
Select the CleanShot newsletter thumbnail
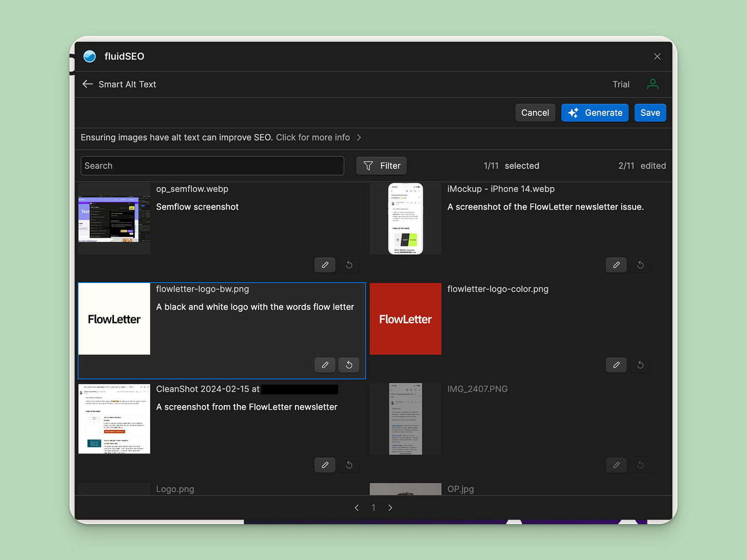tap(114, 419)
